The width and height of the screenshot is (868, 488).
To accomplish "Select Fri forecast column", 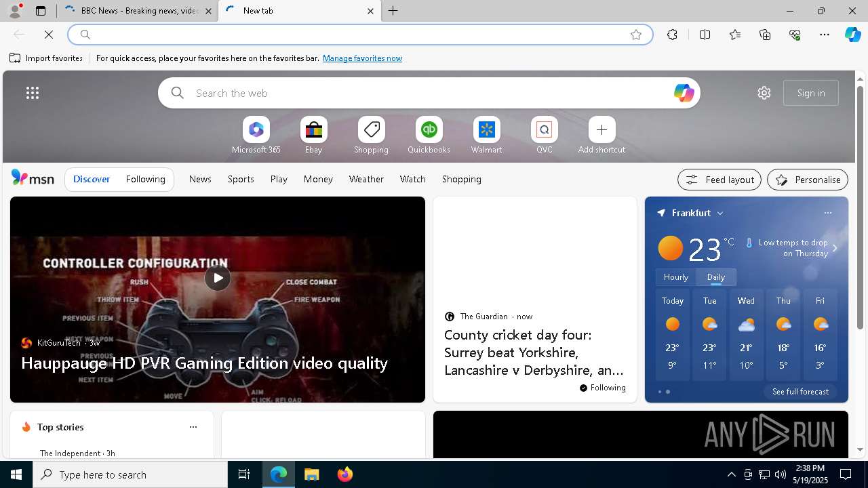I will pyautogui.click(x=820, y=335).
